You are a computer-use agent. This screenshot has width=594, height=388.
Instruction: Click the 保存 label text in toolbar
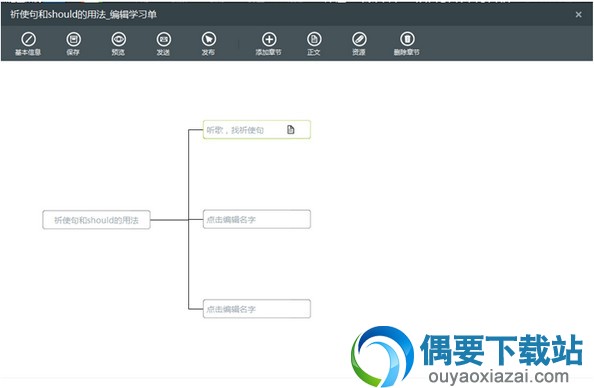[x=73, y=52]
